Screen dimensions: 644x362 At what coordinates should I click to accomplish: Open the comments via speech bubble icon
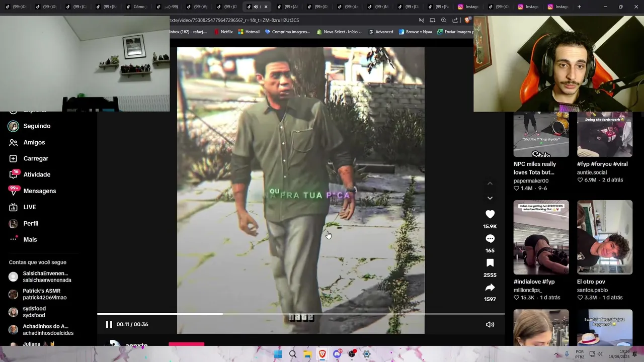point(490,239)
